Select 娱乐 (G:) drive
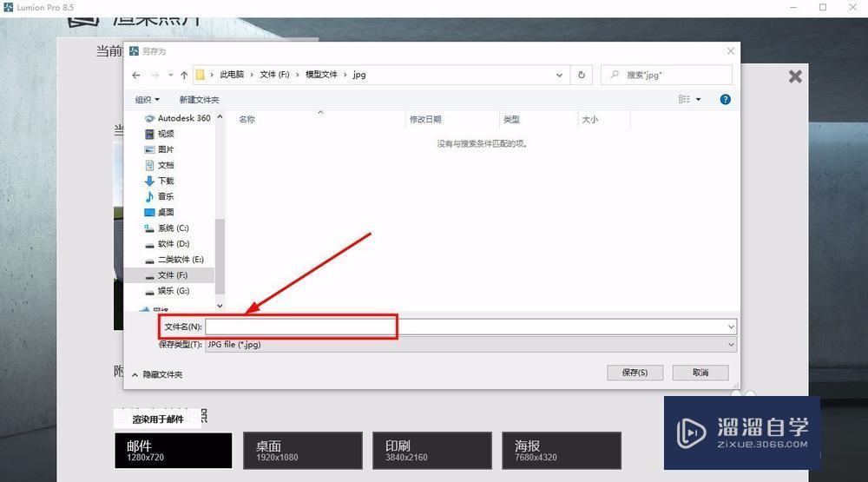The height and width of the screenshot is (482, 868). pyautogui.click(x=168, y=291)
